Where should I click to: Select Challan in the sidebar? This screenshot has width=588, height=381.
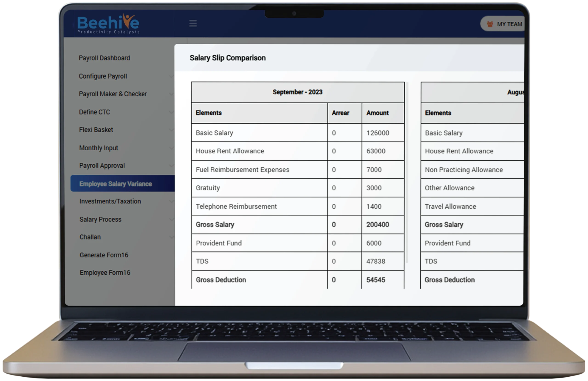pos(90,237)
